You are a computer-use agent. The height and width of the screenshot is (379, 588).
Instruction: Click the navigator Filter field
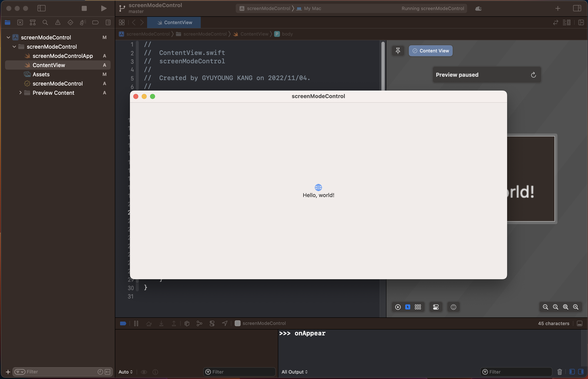coord(62,372)
